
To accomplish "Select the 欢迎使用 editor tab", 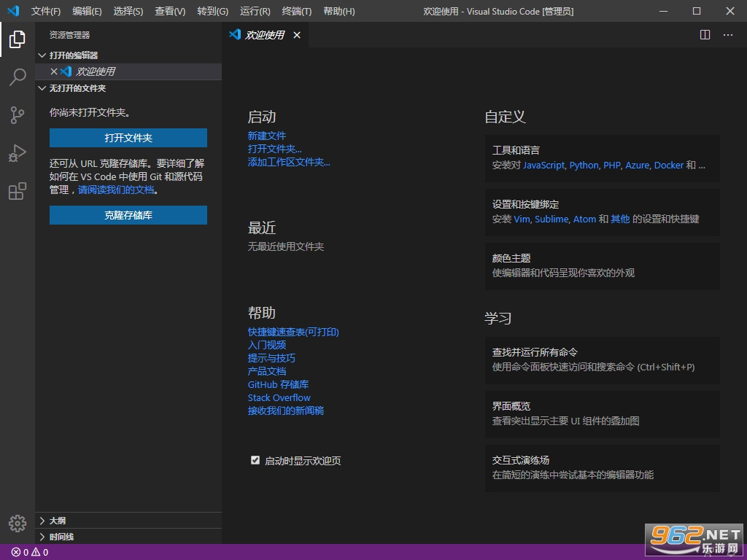I will click(x=264, y=35).
